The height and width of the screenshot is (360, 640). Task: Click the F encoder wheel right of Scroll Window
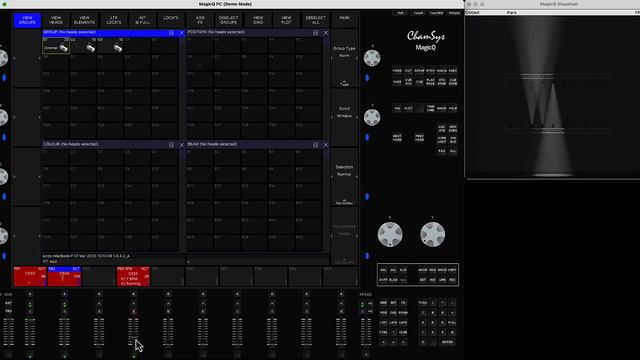[372, 117]
